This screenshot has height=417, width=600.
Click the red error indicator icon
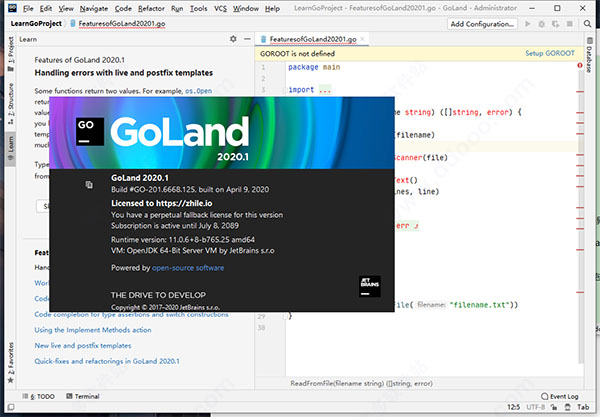point(580,65)
